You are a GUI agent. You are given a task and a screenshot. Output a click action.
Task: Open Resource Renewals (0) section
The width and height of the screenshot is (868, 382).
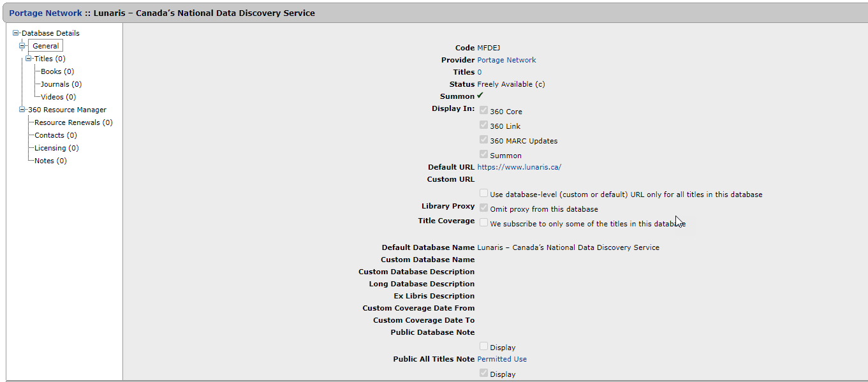[73, 122]
